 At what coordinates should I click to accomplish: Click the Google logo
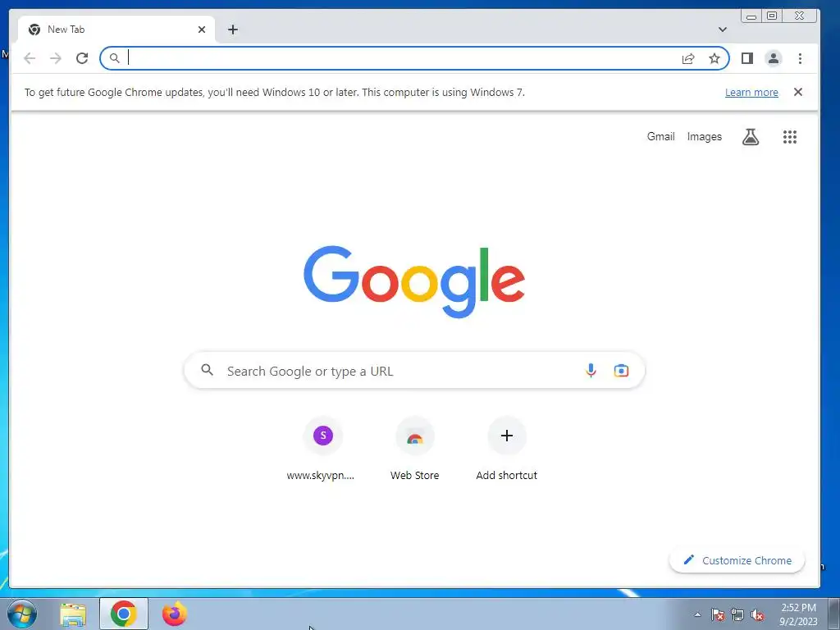pos(414,281)
